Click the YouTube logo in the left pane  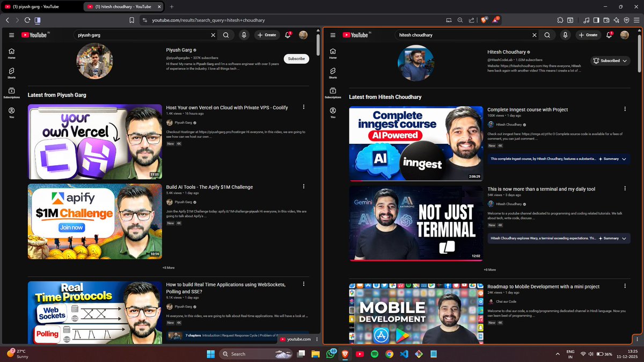pos(35,35)
